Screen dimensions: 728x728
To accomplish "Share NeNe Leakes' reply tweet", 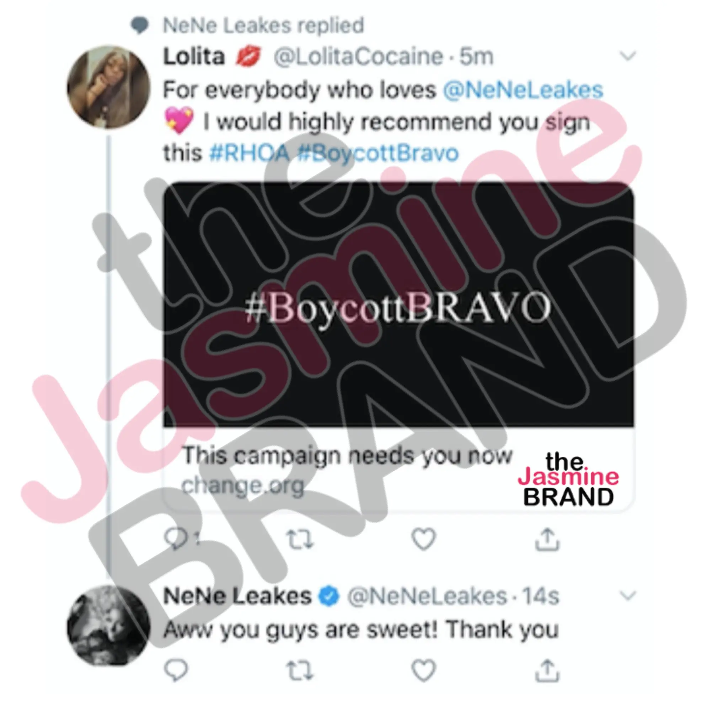I will pos(547,670).
